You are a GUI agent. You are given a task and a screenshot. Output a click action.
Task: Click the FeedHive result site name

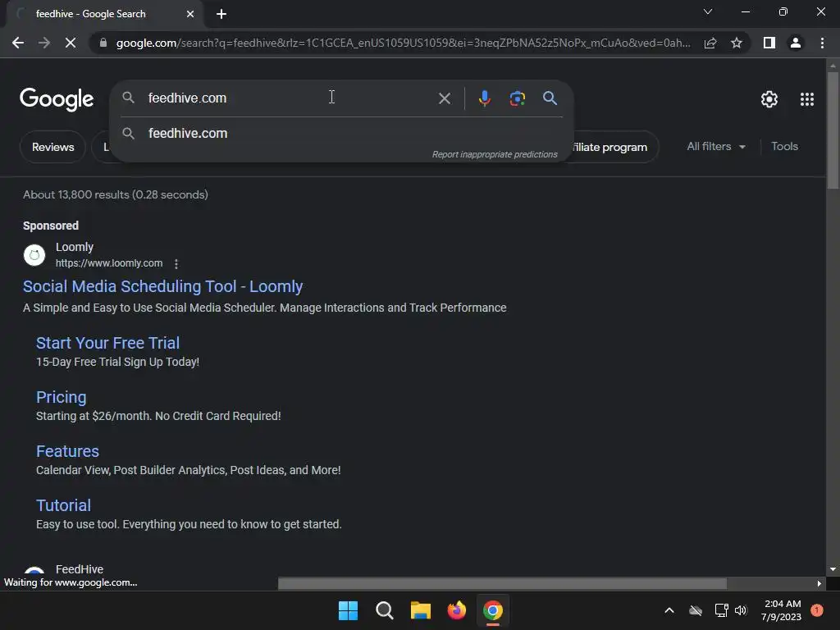click(x=80, y=569)
